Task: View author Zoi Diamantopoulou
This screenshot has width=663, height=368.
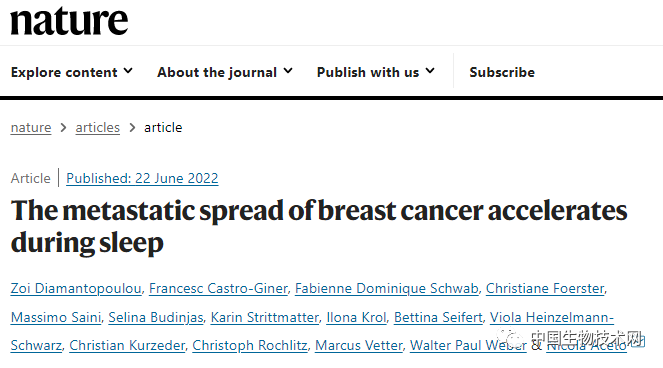Action: coord(76,288)
